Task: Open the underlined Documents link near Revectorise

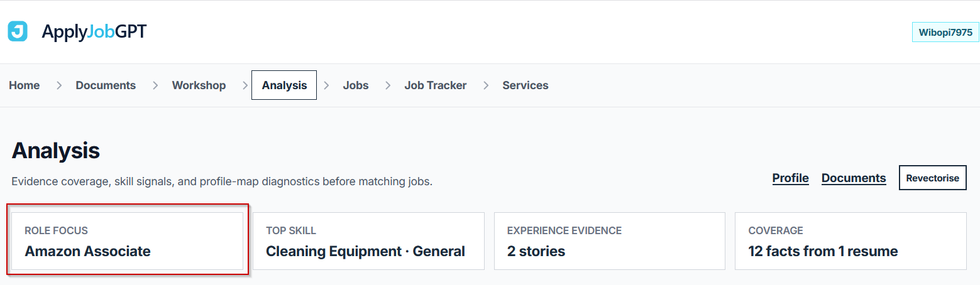Action: pyautogui.click(x=854, y=178)
